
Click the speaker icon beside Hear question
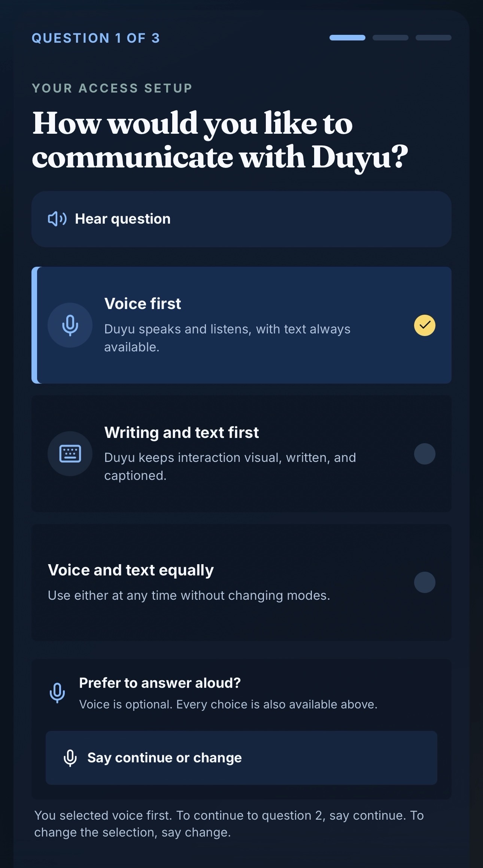[x=57, y=219]
